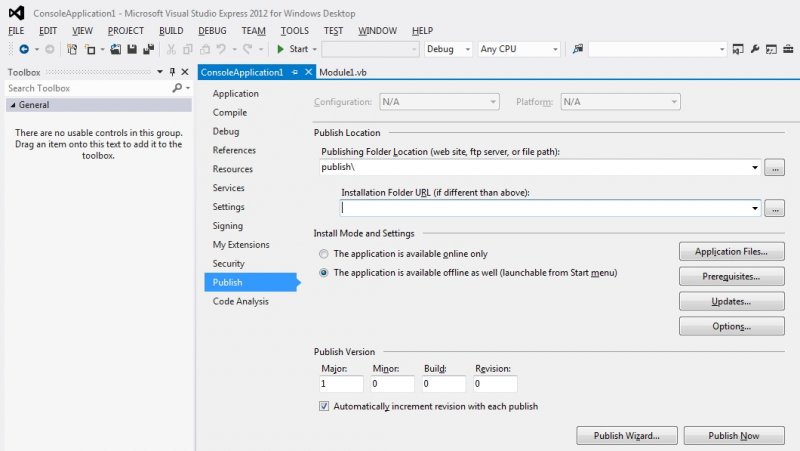
Task: Open the Toolbox window options dropdown arrow
Action: click(x=160, y=72)
